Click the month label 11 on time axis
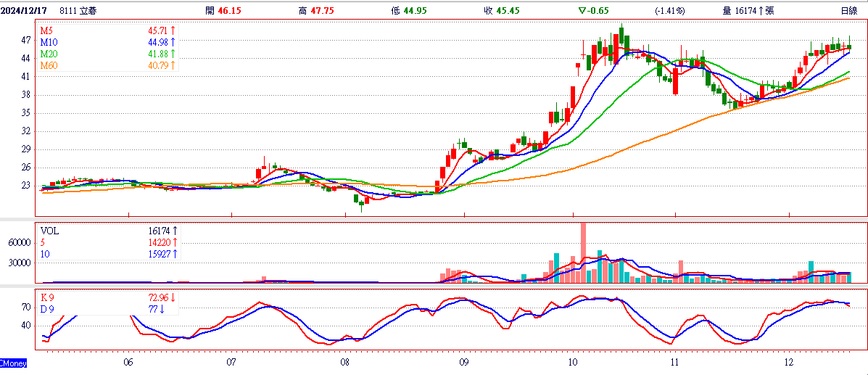Viewport: 868px width, 375px height. (675, 363)
